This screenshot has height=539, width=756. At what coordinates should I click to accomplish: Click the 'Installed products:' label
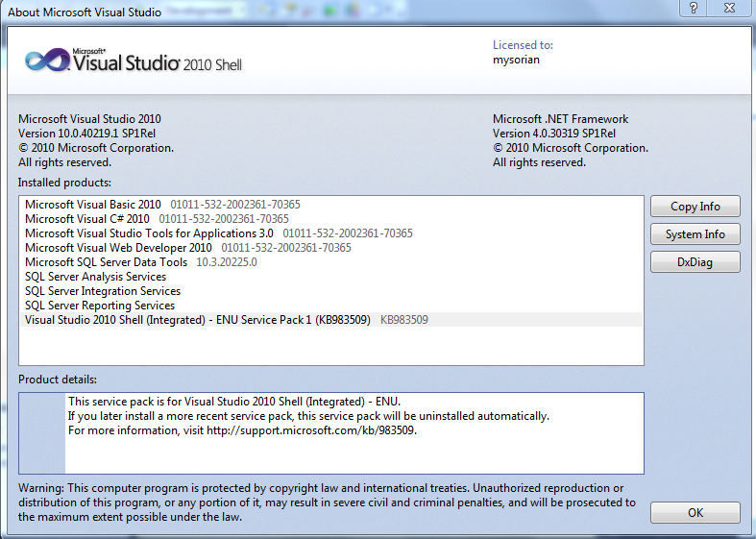point(64,183)
